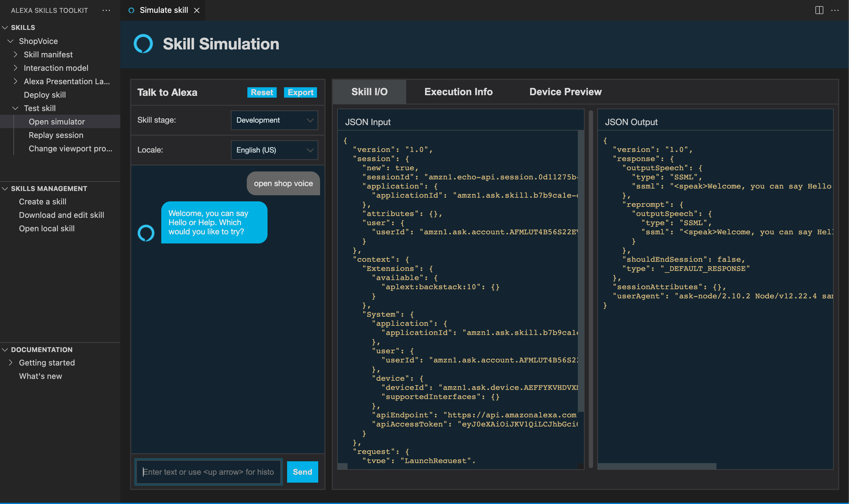Switch to the Device Preview tab
This screenshot has width=849, height=504.
565,92
